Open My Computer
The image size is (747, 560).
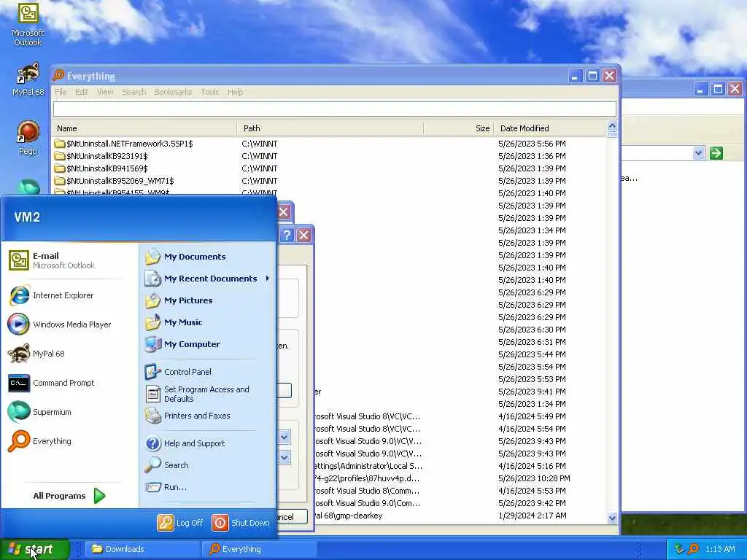[208, 344]
